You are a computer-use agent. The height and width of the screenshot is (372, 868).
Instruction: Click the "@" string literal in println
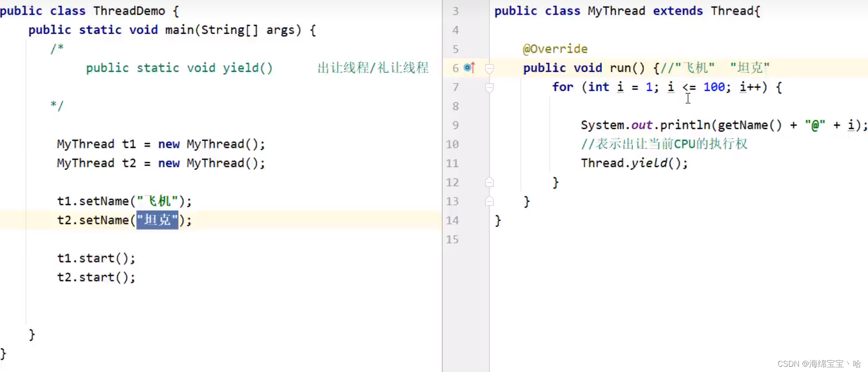(815, 125)
